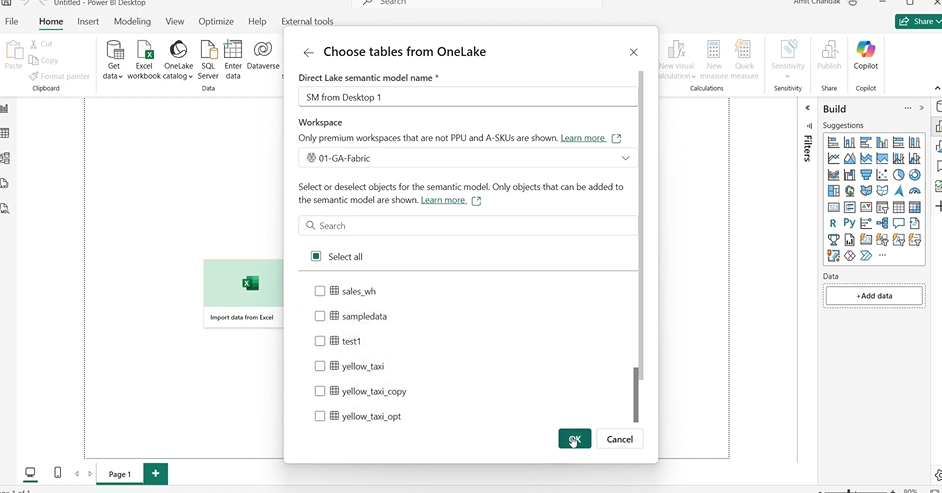This screenshot has width=942, height=493.
Task: Open the Help tab
Action: pyautogui.click(x=257, y=22)
